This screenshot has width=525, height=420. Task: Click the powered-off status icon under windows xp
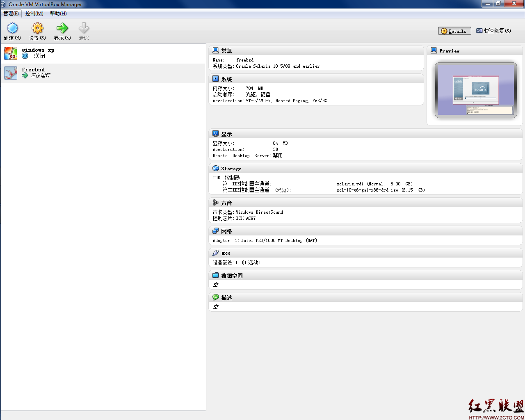click(25, 56)
